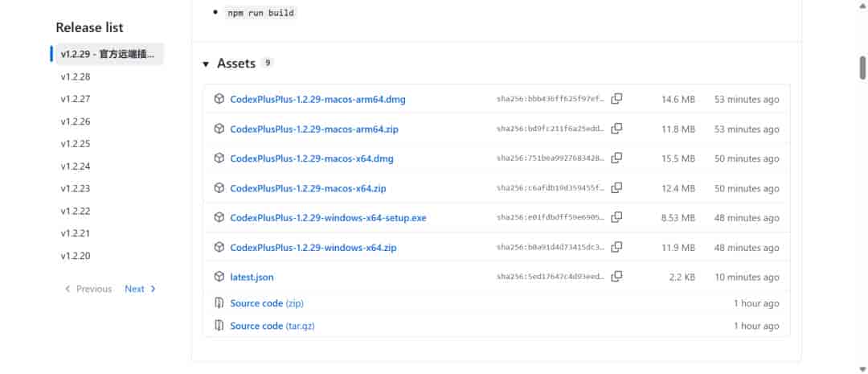This screenshot has height=374, width=868.
Task: Download CodexPlusPlus-1.2.29-macos-arm64.zip
Action: tap(314, 129)
